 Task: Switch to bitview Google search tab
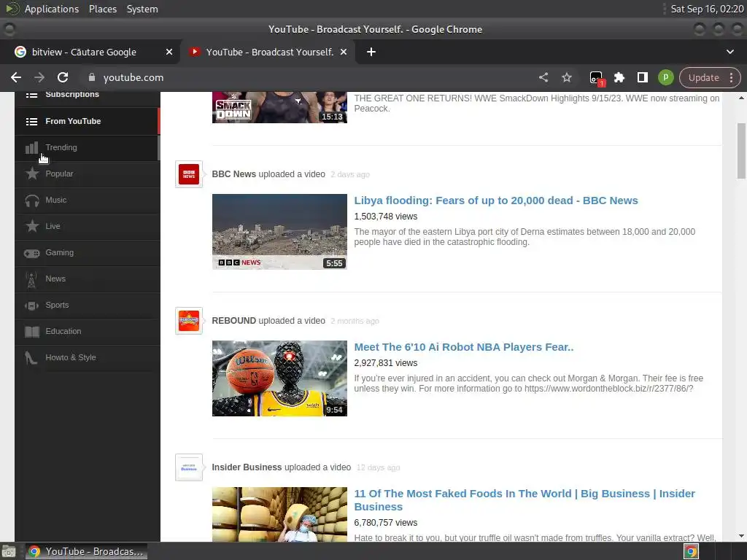(90, 52)
